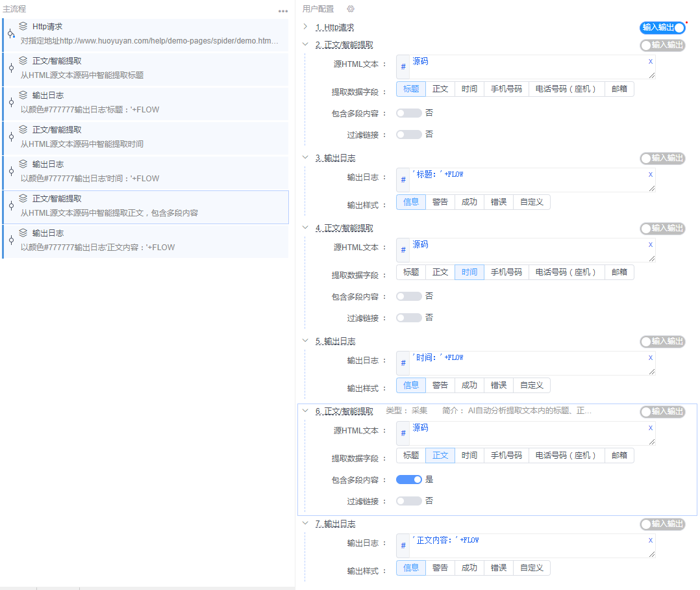
Task: Toggle 输入输出 switch on step 4
Action: pyautogui.click(x=663, y=228)
